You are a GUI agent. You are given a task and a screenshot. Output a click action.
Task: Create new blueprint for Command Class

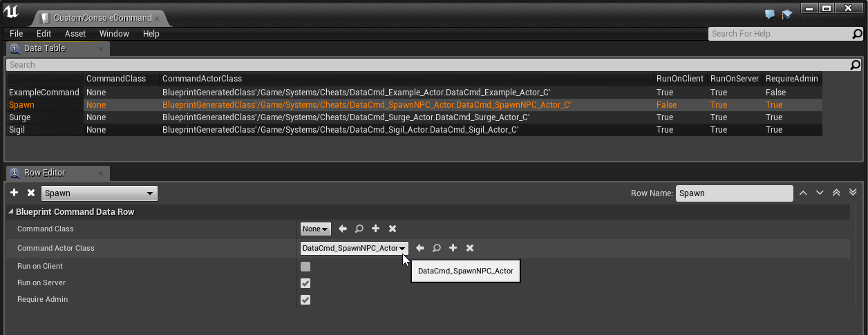[x=376, y=229]
